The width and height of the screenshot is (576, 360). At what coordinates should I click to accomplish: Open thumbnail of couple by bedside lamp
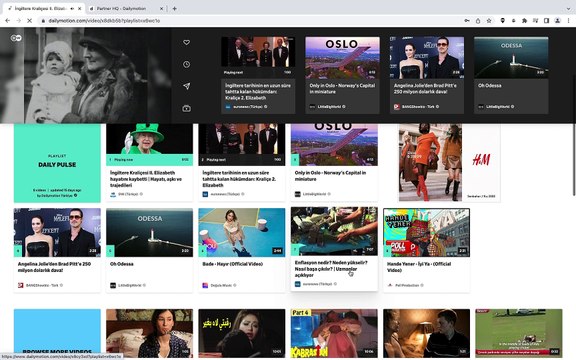pos(426,333)
